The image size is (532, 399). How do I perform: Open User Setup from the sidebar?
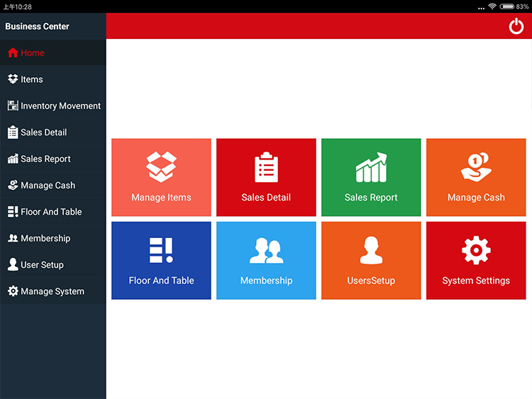[42, 265]
